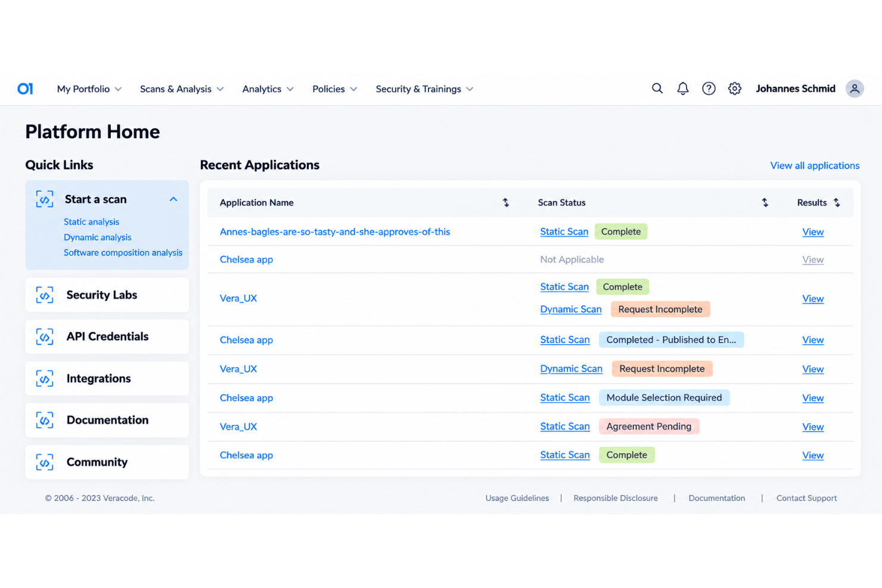882x588 pixels.
Task: Expand the Policies menu
Action: [335, 89]
